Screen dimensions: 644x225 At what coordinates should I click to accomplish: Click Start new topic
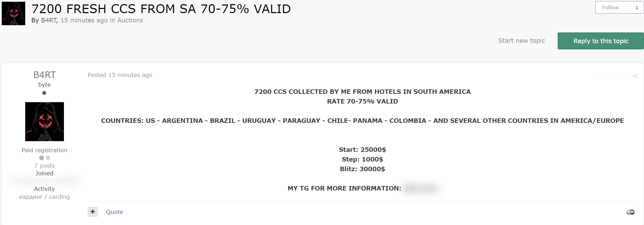521,41
